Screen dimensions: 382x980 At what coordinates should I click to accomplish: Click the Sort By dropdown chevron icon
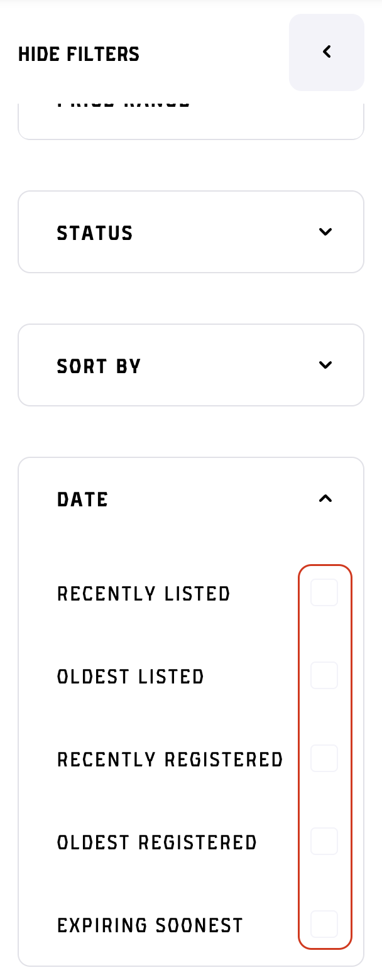pos(325,365)
